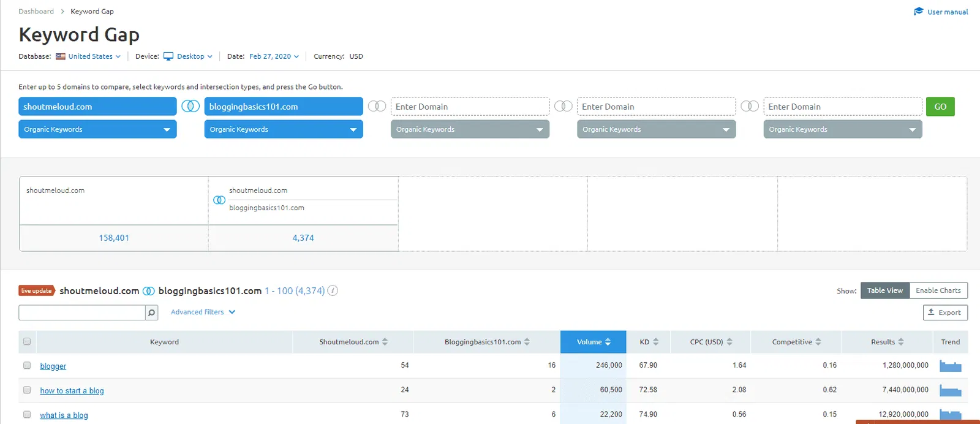980x424 pixels.
Task: Check the box for how to start a blog
Action: (27, 390)
